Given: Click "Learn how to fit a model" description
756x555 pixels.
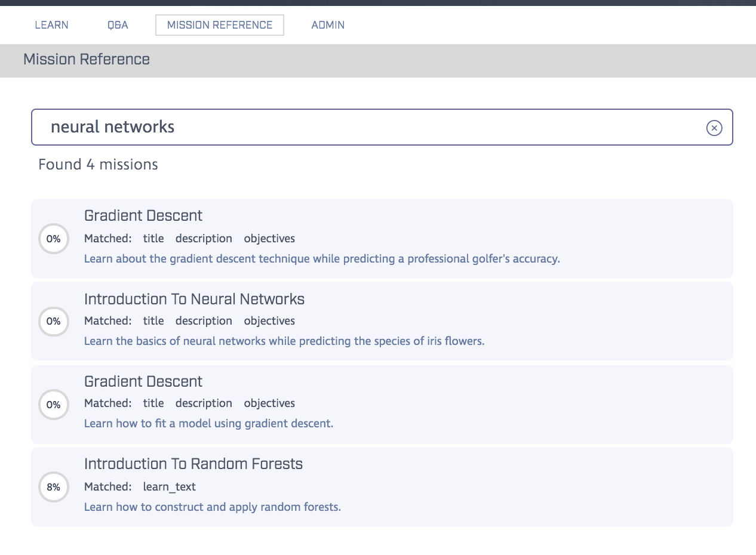Looking at the screenshot, I should pyautogui.click(x=208, y=424).
